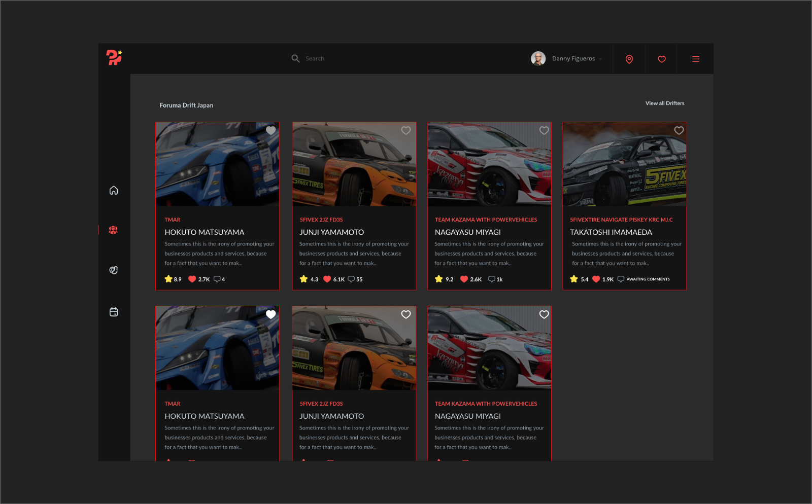Open orange 5FIVEX car image, first row

(x=354, y=164)
